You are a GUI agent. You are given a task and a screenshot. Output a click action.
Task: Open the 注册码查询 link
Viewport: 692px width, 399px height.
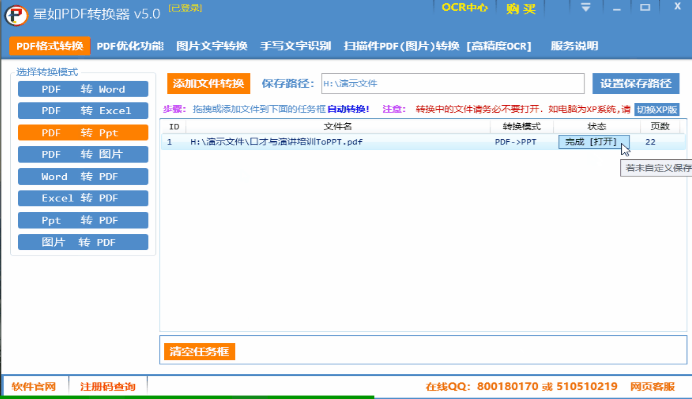108,387
